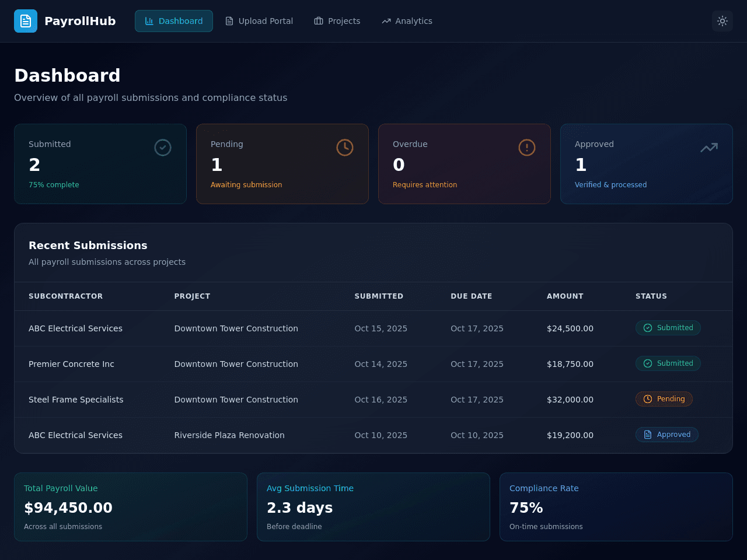Click the AMOUNT column header

(565, 296)
